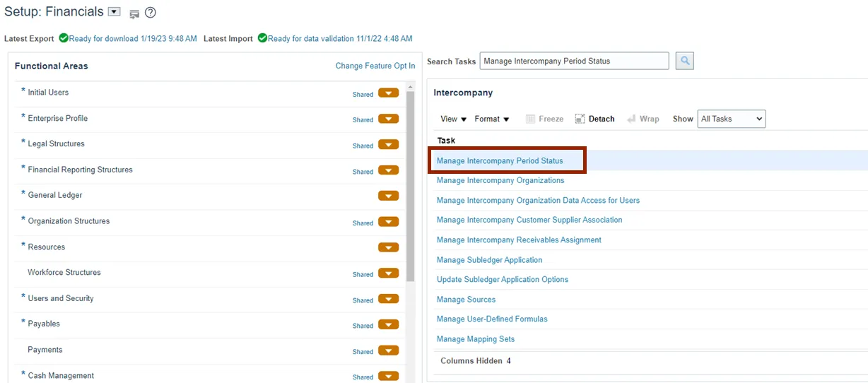Open actions for Initial Users

(x=388, y=93)
